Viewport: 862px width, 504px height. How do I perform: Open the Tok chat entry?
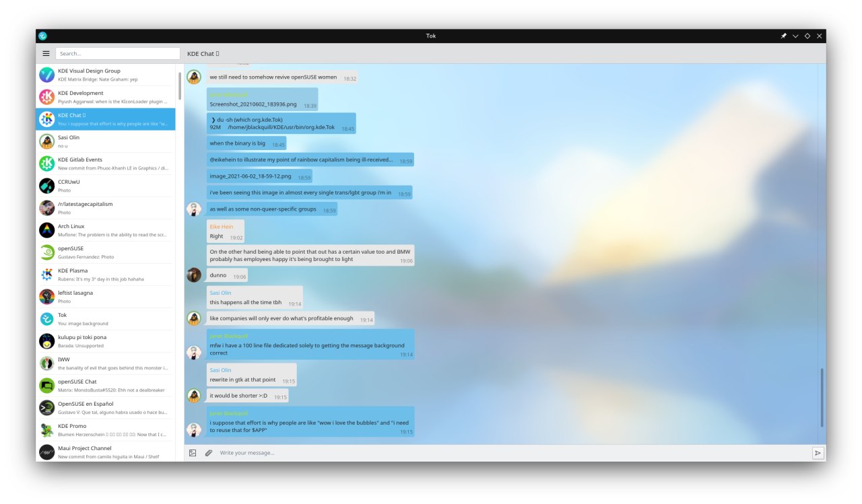point(105,319)
